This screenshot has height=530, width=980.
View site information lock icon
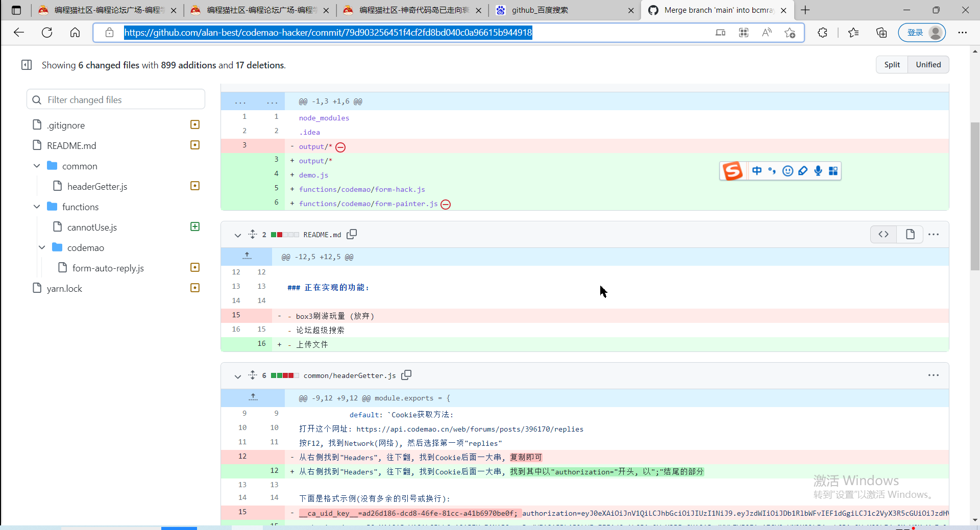tap(109, 33)
